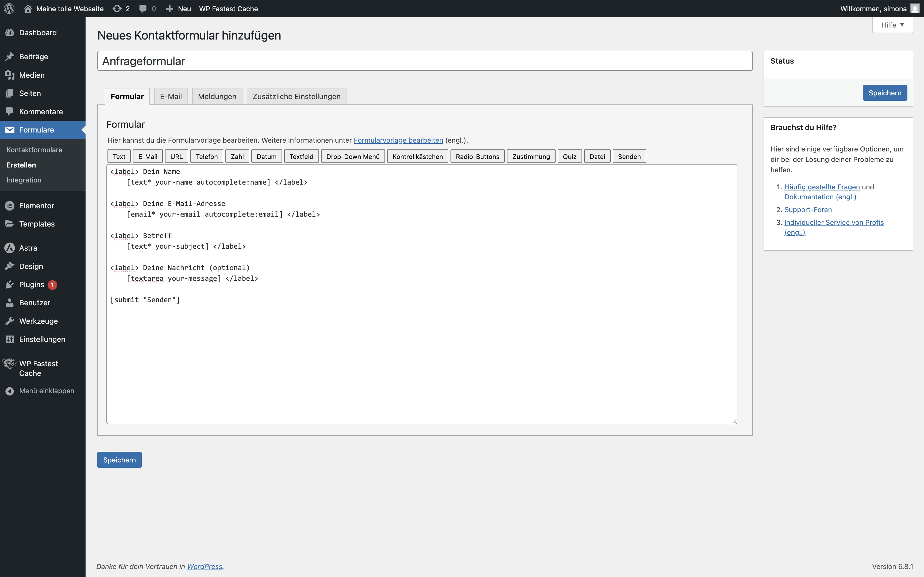Click the Astra logo icon in sidebar
Screen dimensions: 924x577
10,248
